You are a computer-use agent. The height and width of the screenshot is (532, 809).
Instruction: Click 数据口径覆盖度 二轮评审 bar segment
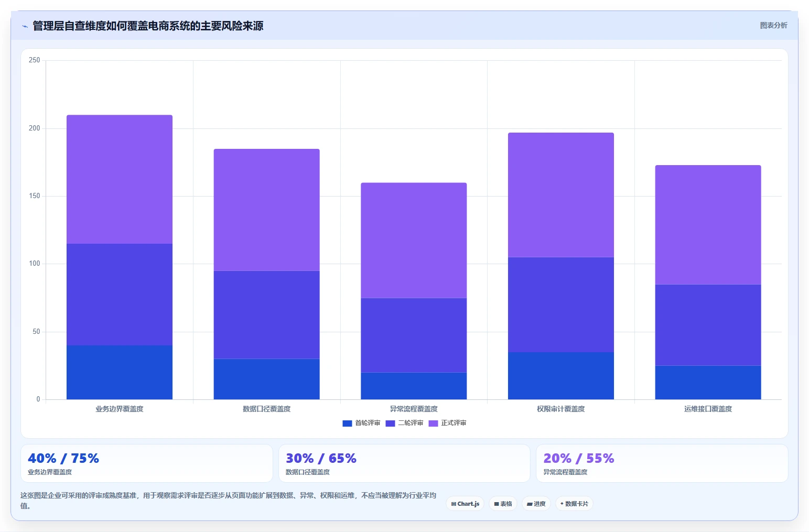pos(266,314)
